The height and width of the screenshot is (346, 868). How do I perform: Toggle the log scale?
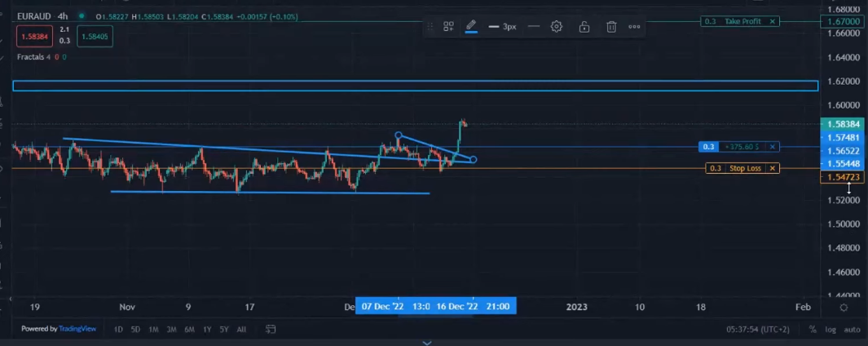pos(831,330)
